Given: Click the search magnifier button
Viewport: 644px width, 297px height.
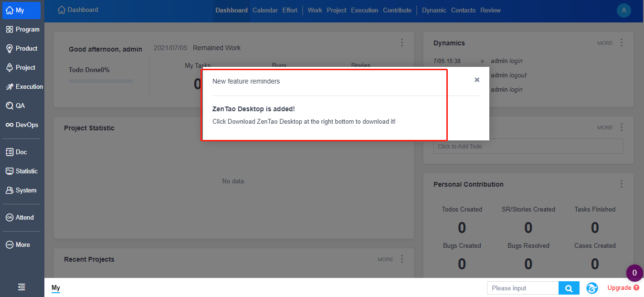Looking at the screenshot, I should pos(569,288).
